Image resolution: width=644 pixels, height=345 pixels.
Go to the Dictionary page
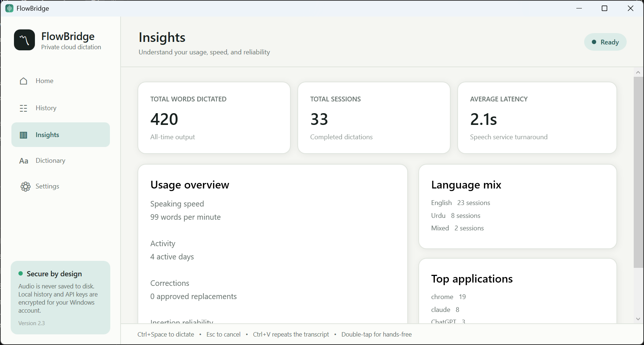[61, 161]
